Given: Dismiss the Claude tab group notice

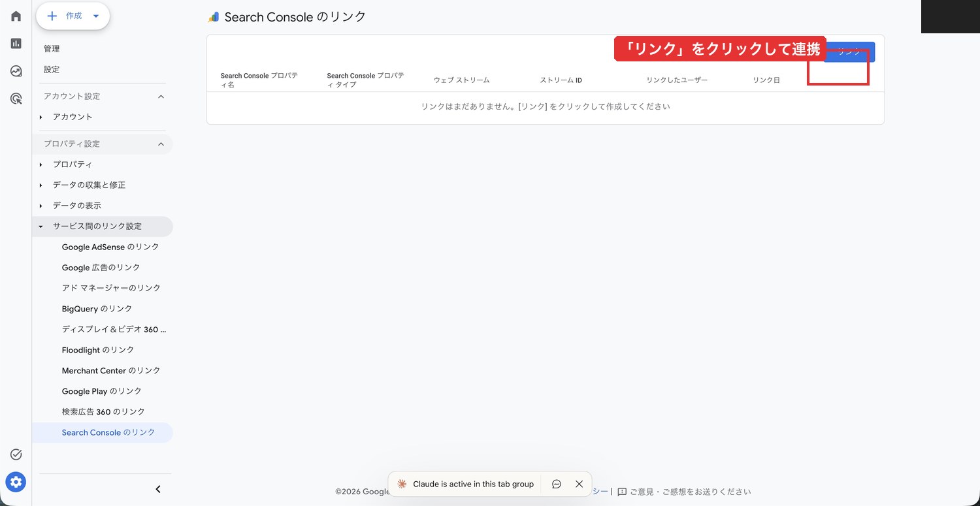Looking at the screenshot, I should click(579, 484).
